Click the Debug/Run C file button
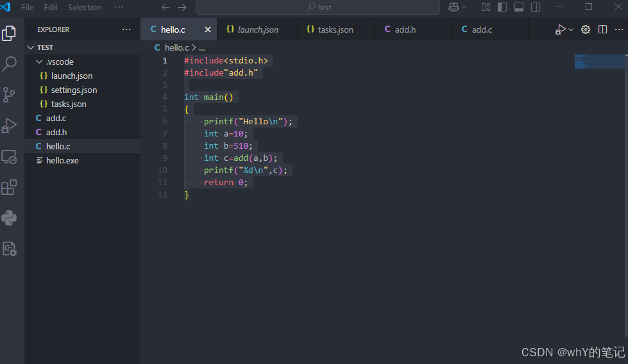Image resolution: width=628 pixels, height=364 pixels. tap(560, 29)
